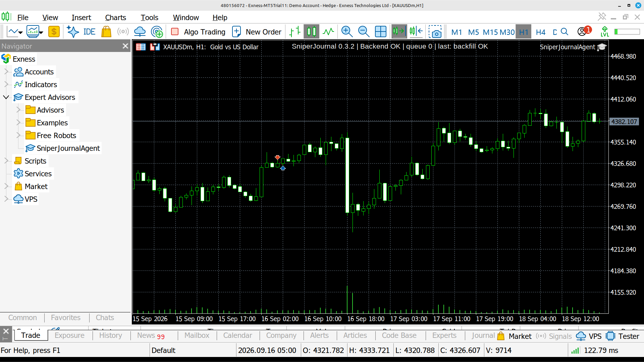Expand the Accounts tree node
This screenshot has width=644, height=362.
(6, 71)
